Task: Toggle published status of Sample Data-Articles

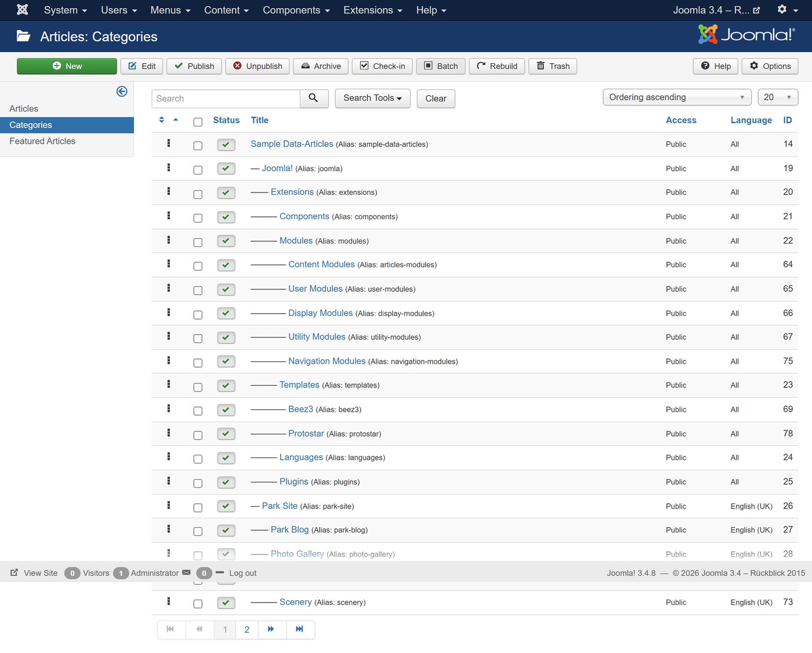Action: (226, 145)
